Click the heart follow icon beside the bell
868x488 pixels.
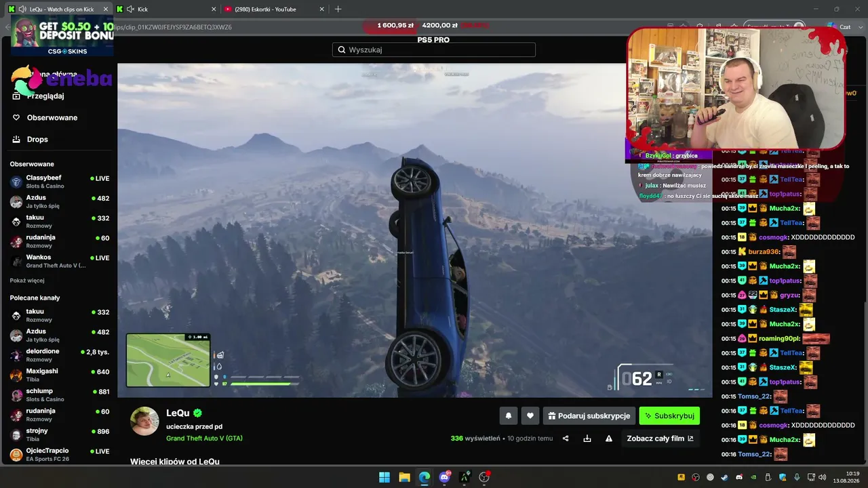pyautogui.click(x=530, y=415)
